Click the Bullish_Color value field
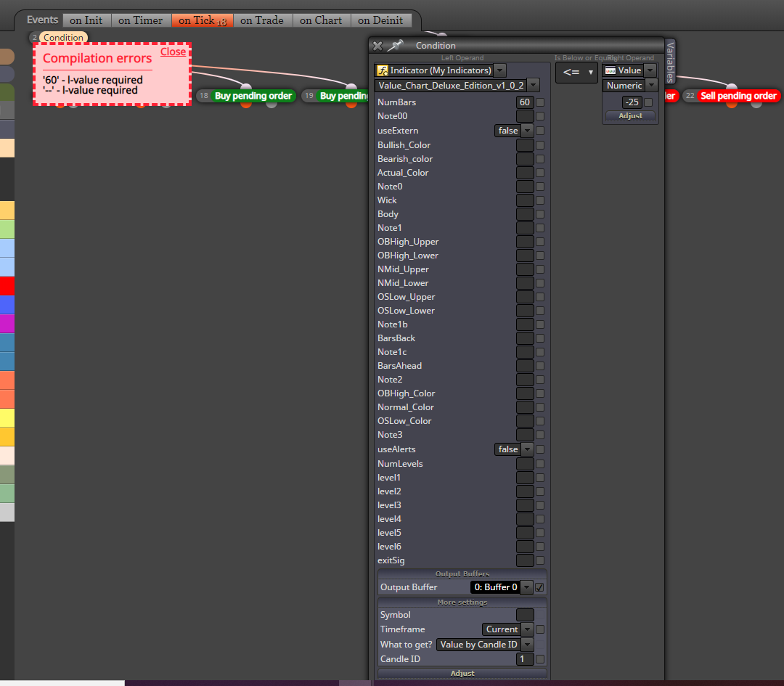The width and height of the screenshot is (784, 686). pyautogui.click(x=525, y=145)
